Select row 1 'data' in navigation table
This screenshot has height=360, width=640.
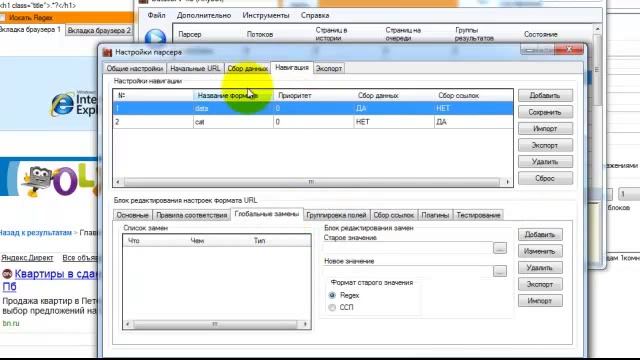313,108
